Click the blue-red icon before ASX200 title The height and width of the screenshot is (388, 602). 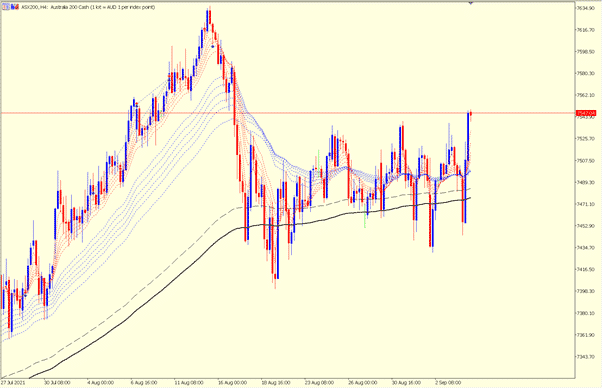click(15, 7)
